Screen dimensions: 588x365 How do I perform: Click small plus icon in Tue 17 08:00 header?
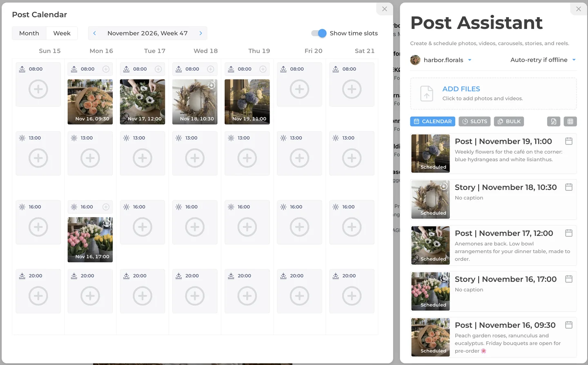(x=158, y=69)
